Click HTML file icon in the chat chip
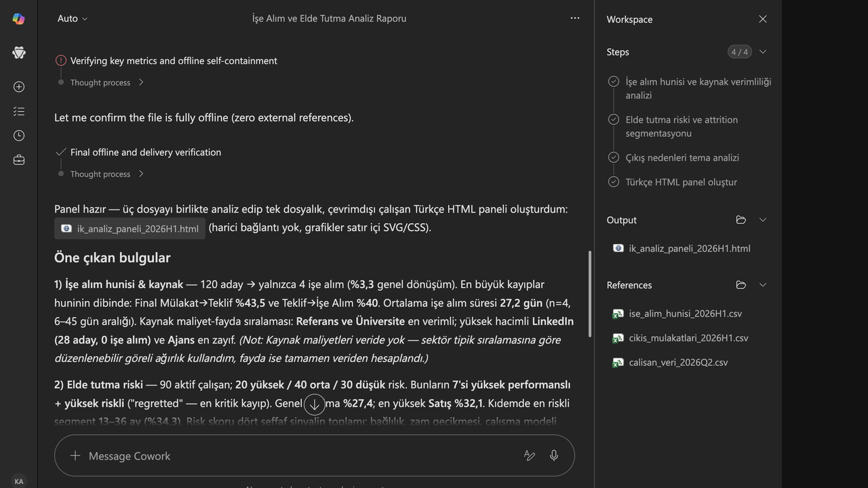This screenshot has height=488, width=868. (66, 228)
